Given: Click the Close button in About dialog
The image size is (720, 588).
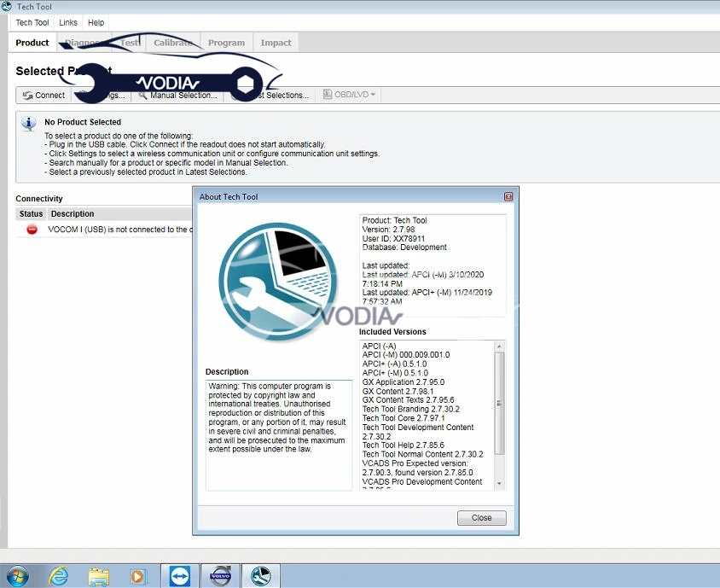Looking at the screenshot, I should click(482, 518).
